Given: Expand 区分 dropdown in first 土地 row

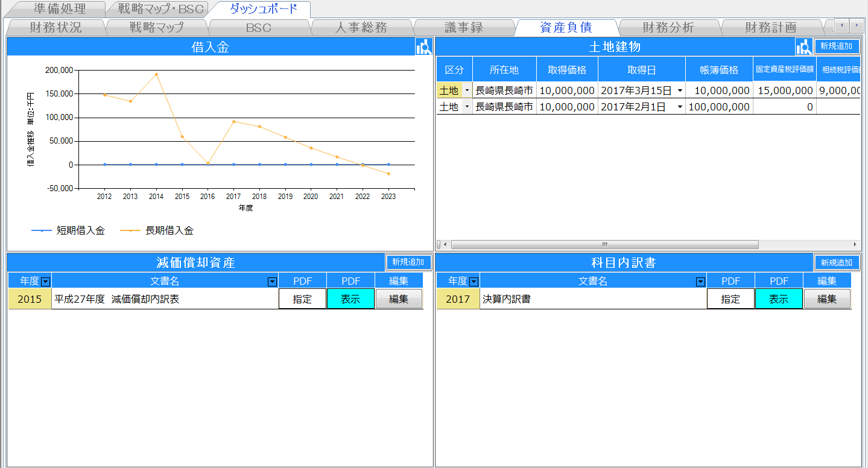Looking at the screenshot, I should (x=466, y=91).
